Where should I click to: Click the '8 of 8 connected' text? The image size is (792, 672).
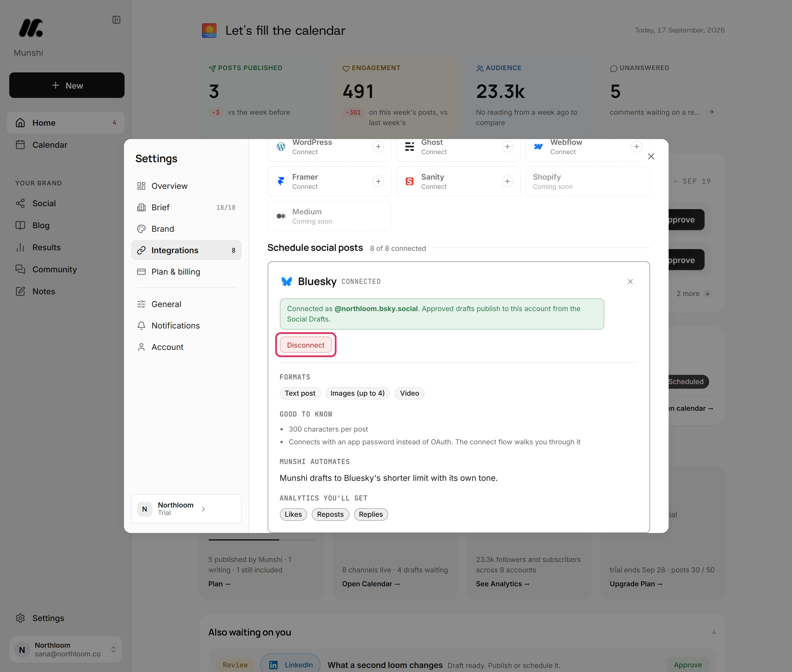pos(398,249)
